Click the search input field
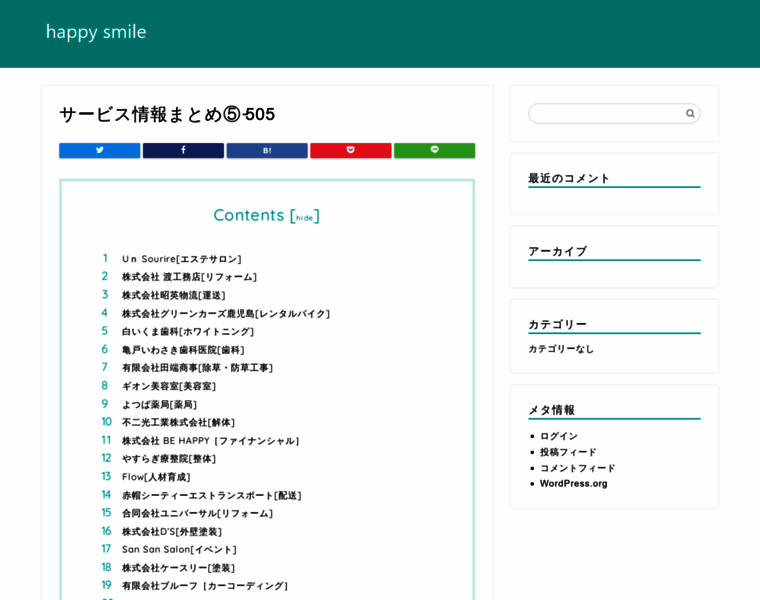Viewport: 760px width, 600px height. pyautogui.click(x=606, y=114)
